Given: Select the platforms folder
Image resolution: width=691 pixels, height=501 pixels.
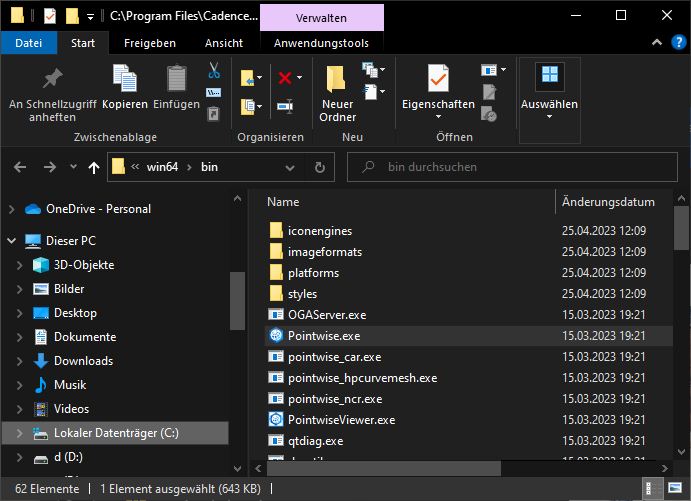Looking at the screenshot, I should pos(469,273).
